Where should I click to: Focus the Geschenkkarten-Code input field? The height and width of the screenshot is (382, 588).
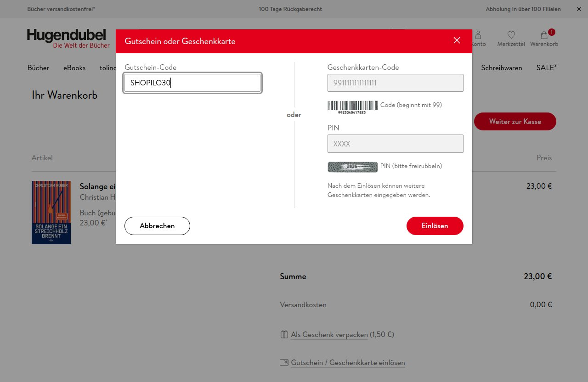tap(395, 83)
